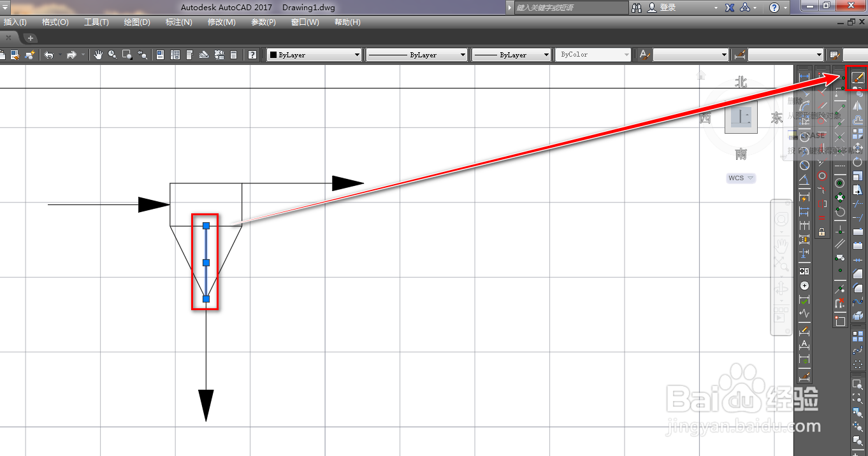Open the 参数(P) menu
The image size is (868, 456).
coord(263,22)
